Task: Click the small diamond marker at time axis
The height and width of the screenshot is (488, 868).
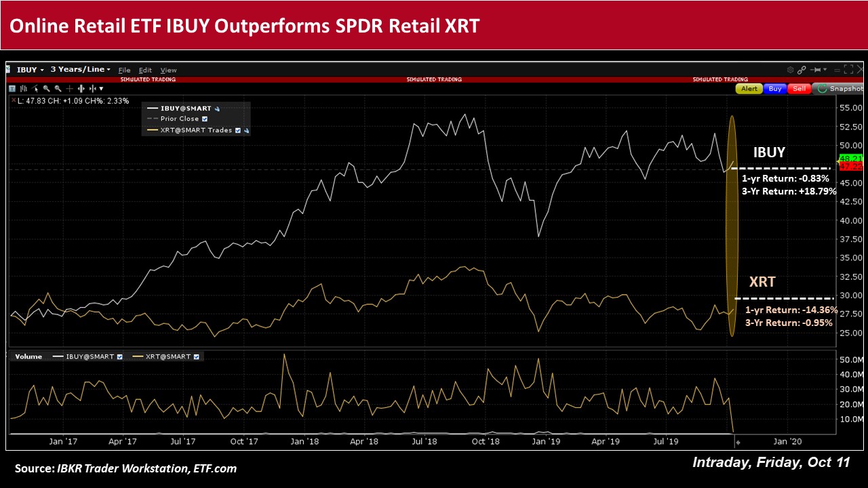Action: (x=739, y=442)
